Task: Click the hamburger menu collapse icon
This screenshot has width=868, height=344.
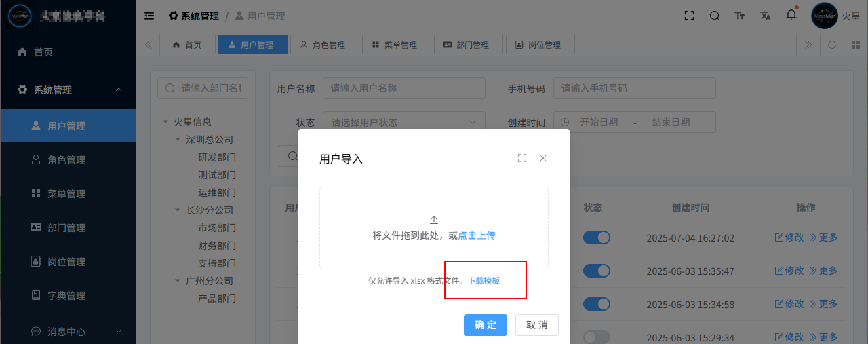Action: pyautogui.click(x=149, y=16)
